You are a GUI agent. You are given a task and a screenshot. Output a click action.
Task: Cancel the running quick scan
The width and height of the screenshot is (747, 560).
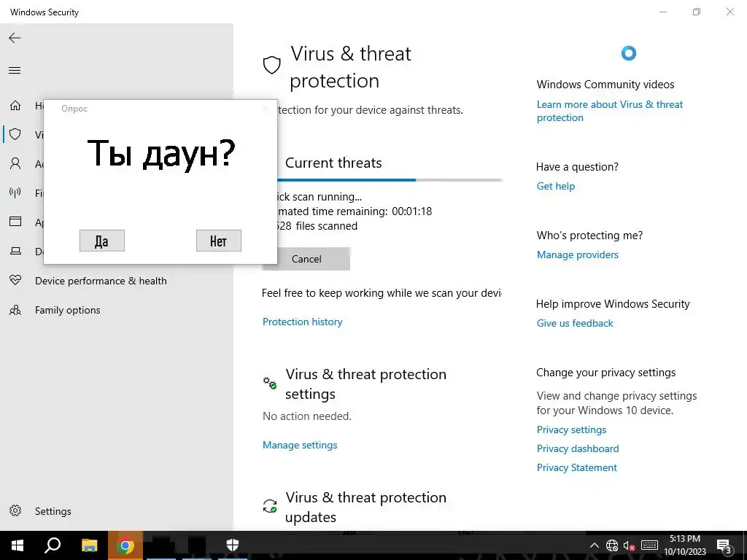click(x=306, y=259)
